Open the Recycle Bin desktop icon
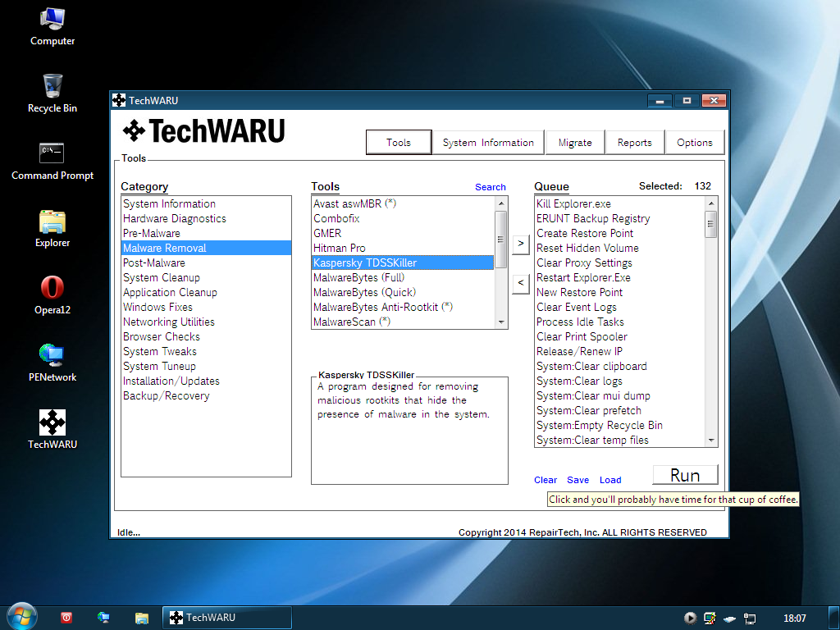The height and width of the screenshot is (630, 840). 52,94
